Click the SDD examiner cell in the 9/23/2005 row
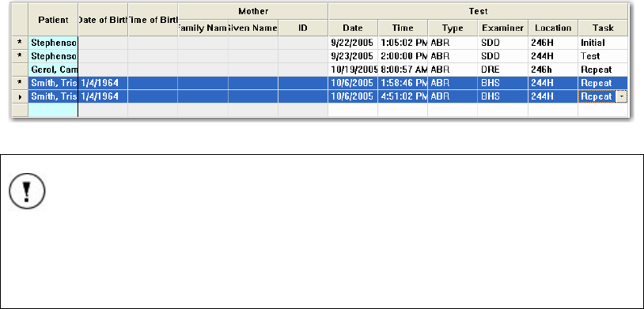644x309 pixels. (502, 56)
